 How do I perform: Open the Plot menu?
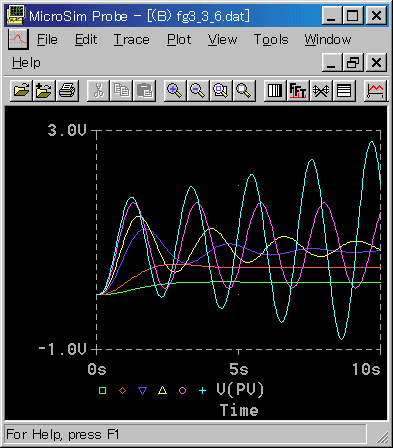[x=179, y=40]
